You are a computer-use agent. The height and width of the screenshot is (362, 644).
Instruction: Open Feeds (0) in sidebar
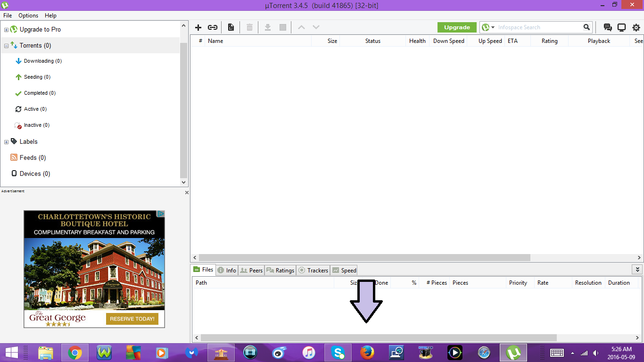[x=33, y=158]
